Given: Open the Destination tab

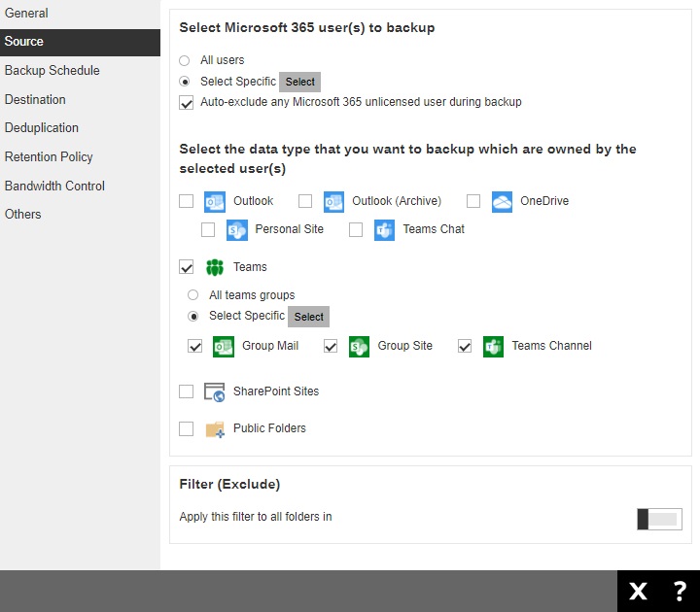Looking at the screenshot, I should [x=80, y=99].
